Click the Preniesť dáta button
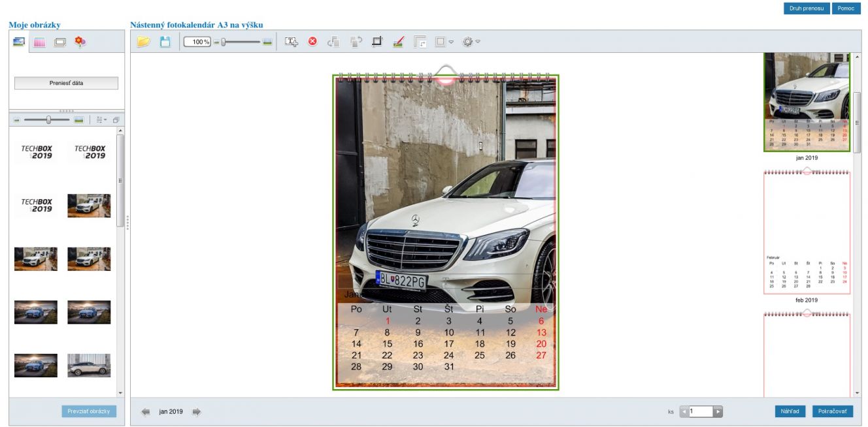The width and height of the screenshot is (868, 427). (x=66, y=83)
